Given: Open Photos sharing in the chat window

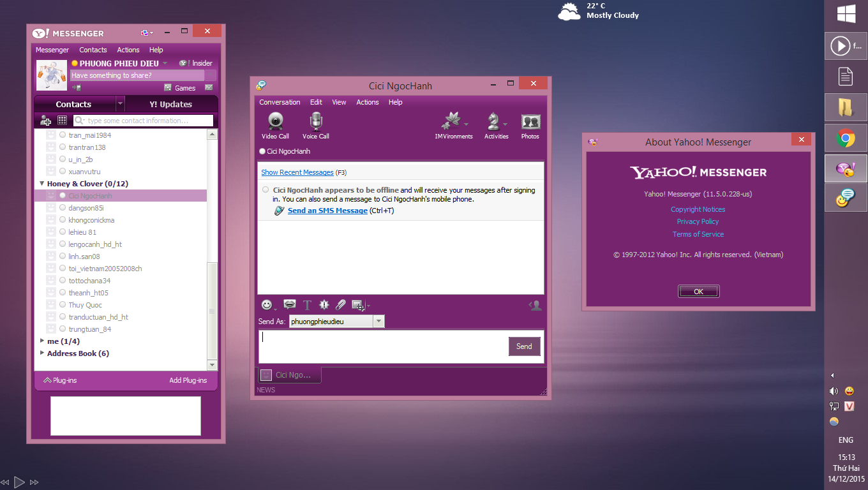Looking at the screenshot, I should (530, 125).
